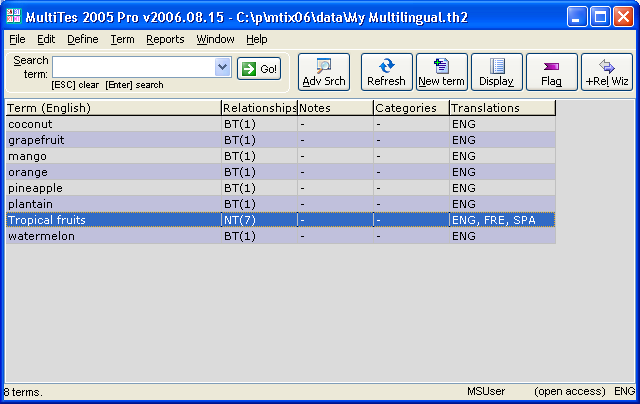The width and height of the screenshot is (640, 404).
Task: Click the '8 terms.' status bar text
Action: click(23, 392)
